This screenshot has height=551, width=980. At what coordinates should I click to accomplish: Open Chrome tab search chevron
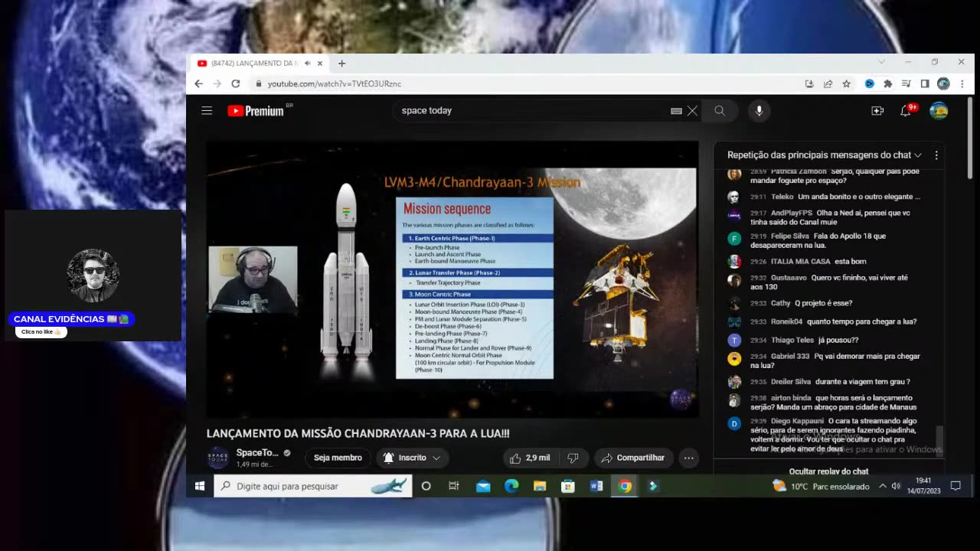click(881, 62)
